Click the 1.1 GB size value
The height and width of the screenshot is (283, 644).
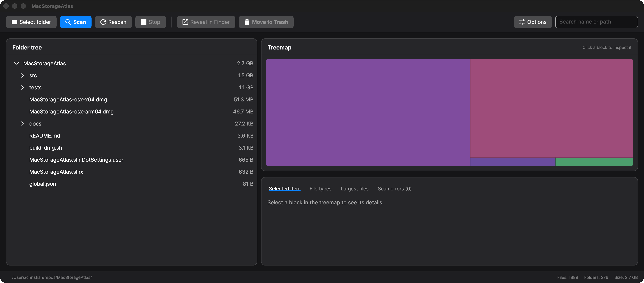[246, 87]
